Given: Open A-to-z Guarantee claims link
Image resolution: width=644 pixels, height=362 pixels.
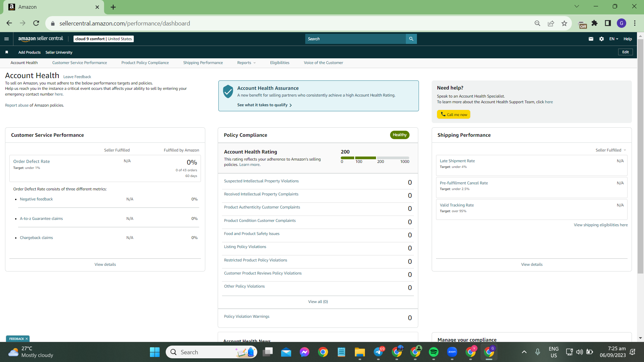Looking at the screenshot, I should point(41,219).
